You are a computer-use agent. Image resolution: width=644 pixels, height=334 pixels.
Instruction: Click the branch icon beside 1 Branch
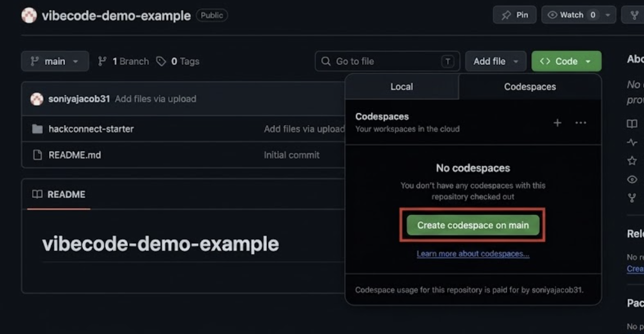tap(102, 61)
